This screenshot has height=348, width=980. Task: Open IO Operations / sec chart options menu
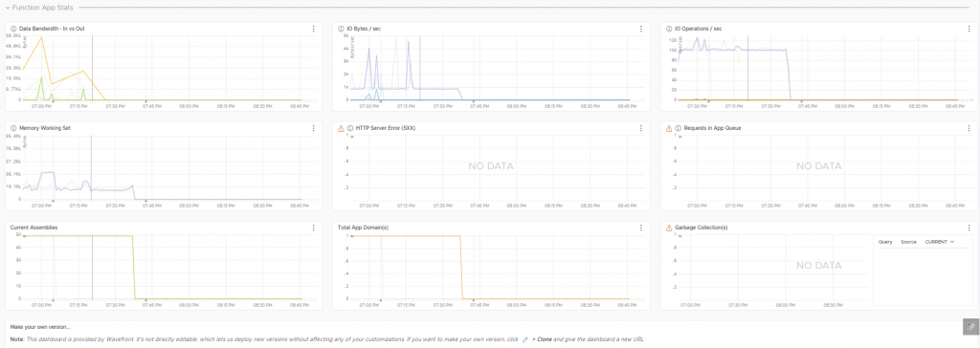[x=969, y=29]
